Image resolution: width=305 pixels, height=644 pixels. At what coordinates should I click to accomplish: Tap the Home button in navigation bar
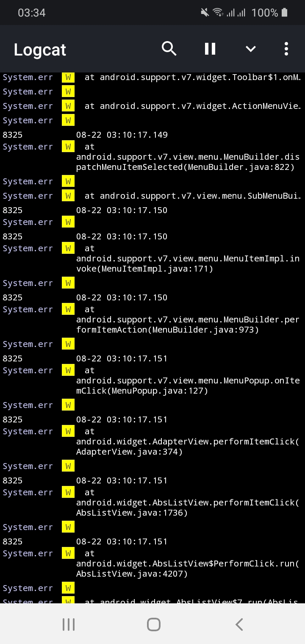pos(154,624)
